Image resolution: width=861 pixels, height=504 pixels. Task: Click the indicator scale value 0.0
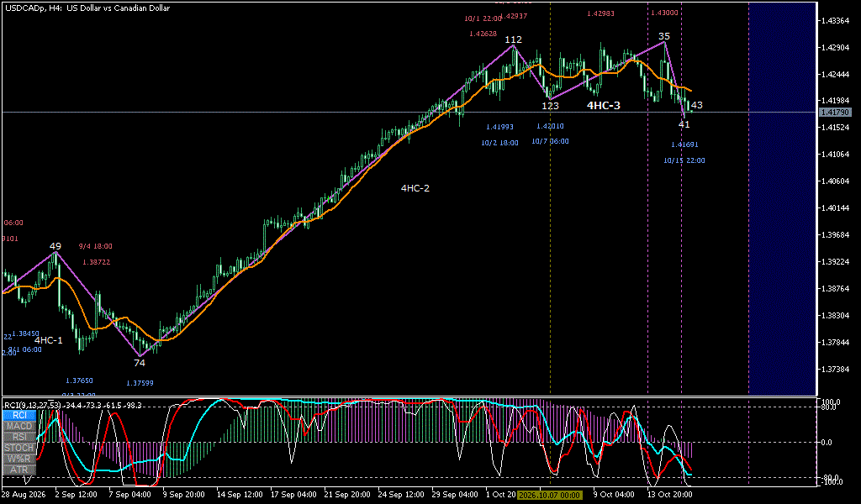pyautogui.click(x=828, y=442)
